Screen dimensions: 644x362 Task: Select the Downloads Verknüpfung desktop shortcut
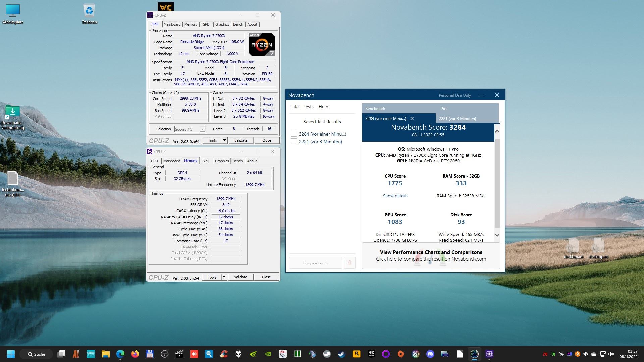coord(12,117)
